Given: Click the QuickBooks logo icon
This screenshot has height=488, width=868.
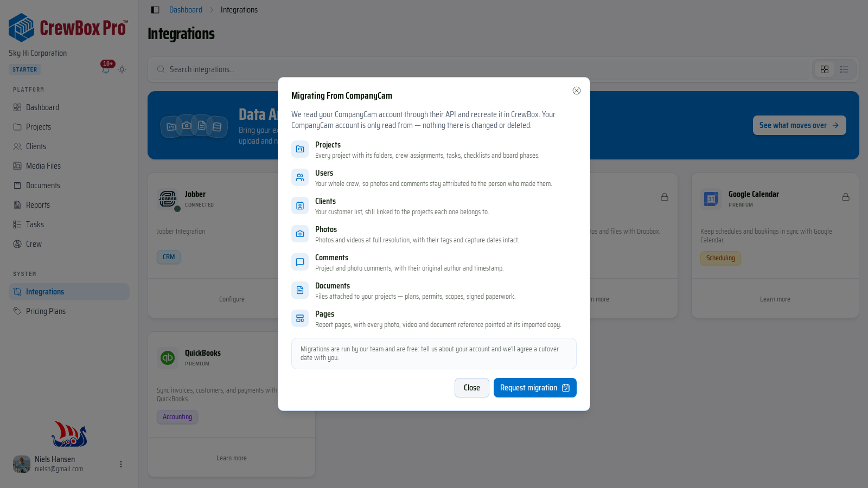Looking at the screenshot, I should click(x=168, y=358).
